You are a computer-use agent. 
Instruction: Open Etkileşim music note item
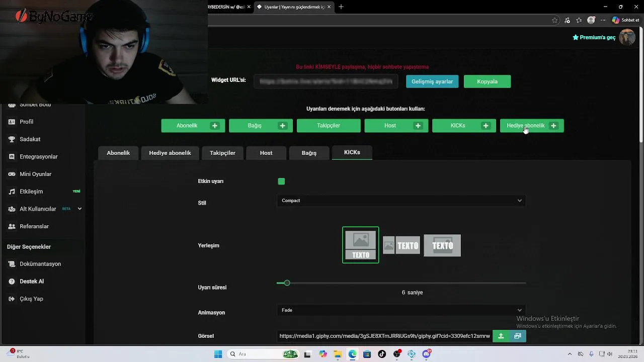(x=31, y=192)
